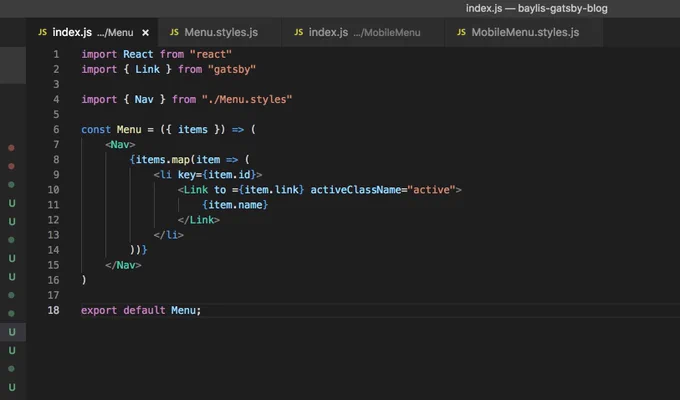680x400 pixels.
Task: Click the JS icon on Menu.styles.js tab
Action: click(x=174, y=33)
